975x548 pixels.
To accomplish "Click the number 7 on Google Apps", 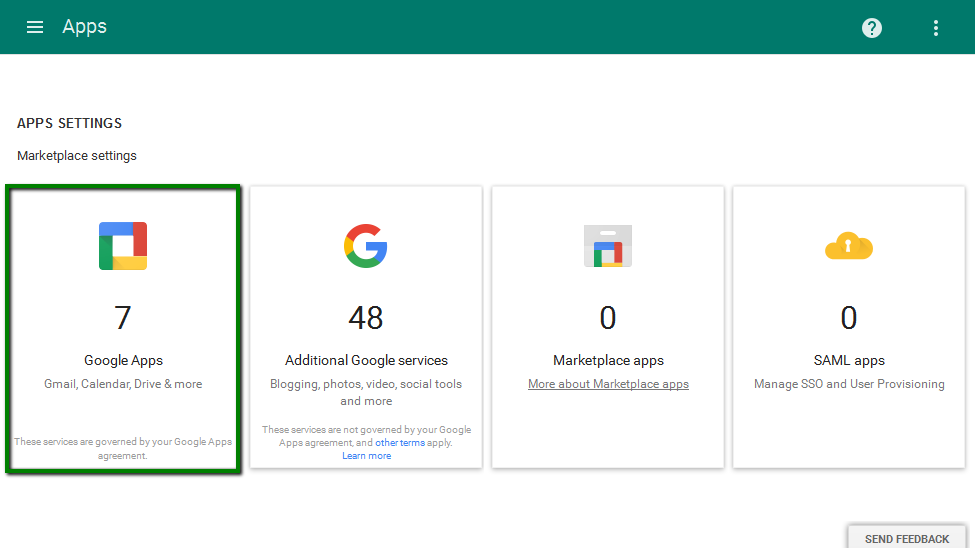I will tap(122, 318).
